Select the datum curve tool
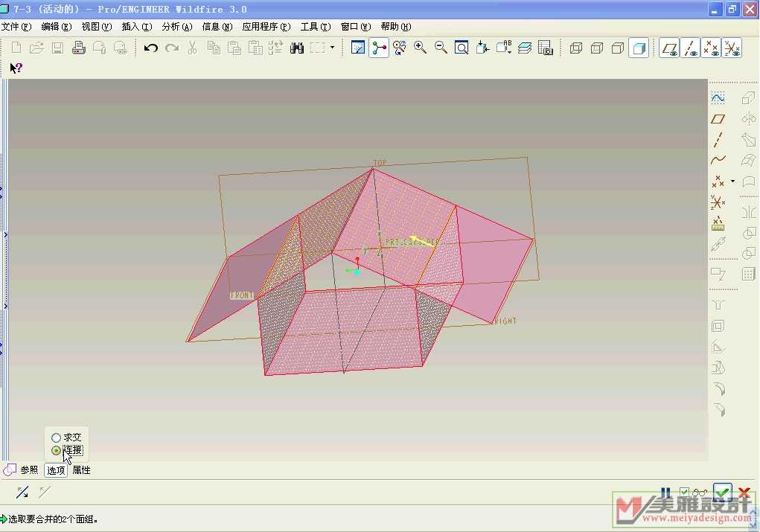 pyautogui.click(x=718, y=159)
